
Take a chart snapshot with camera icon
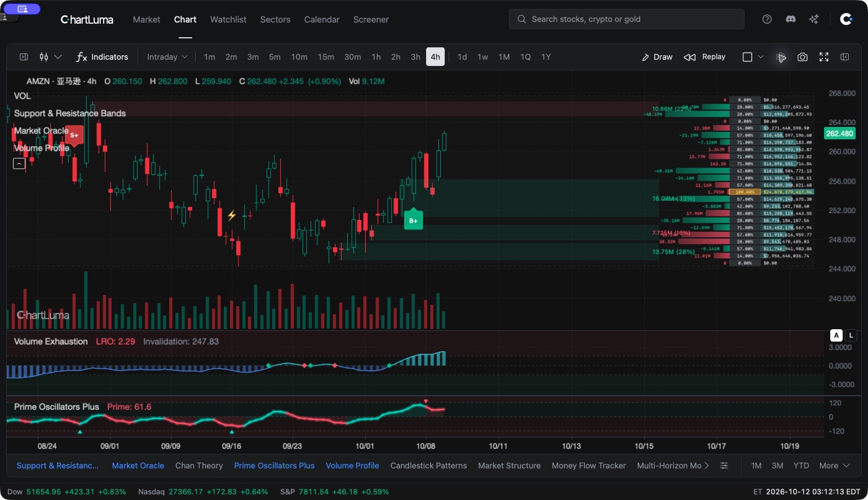(x=803, y=57)
